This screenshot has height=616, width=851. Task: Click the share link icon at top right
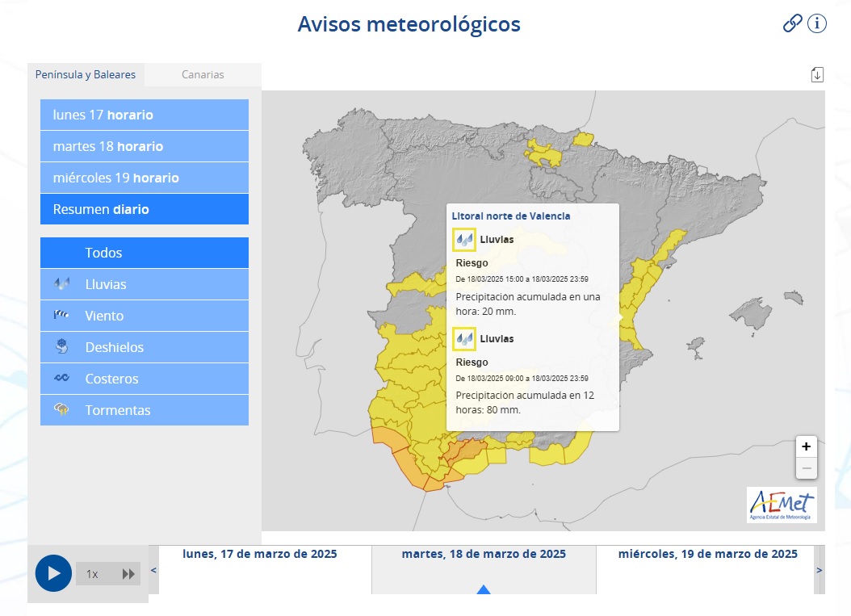click(793, 23)
